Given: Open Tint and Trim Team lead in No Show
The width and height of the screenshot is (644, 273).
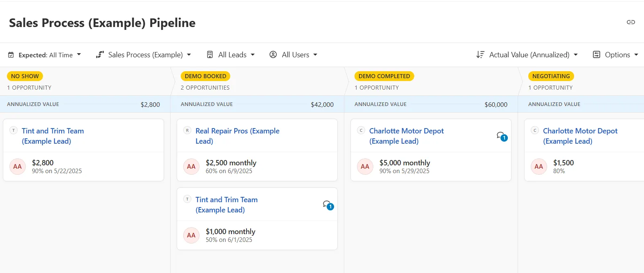Looking at the screenshot, I should [x=53, y=136].
